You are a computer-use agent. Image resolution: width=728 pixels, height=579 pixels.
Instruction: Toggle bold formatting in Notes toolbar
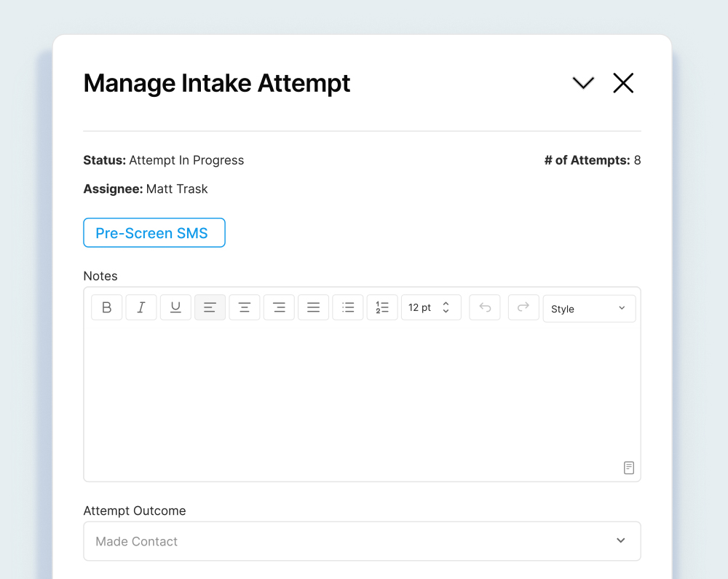pyautogui.click(x=106, y=307)
